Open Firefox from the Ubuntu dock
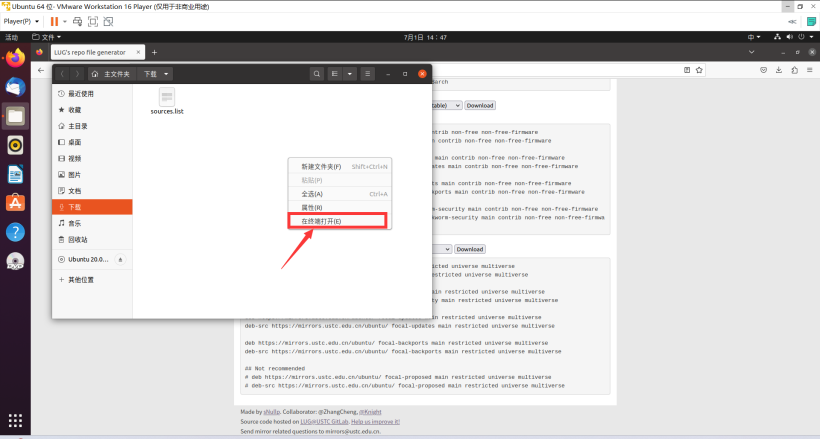820x439 pixels. (15, 58)
